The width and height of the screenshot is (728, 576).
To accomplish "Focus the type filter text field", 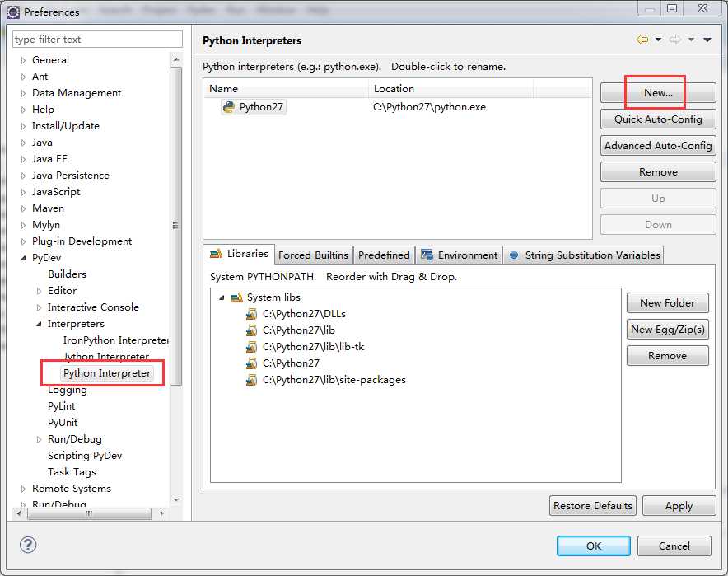I will (97, 40).
